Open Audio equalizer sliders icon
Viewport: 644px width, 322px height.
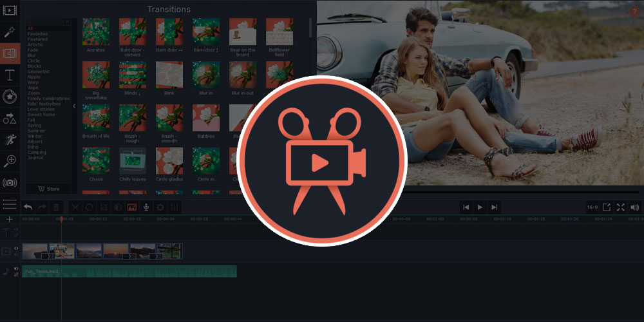[175, 207]
